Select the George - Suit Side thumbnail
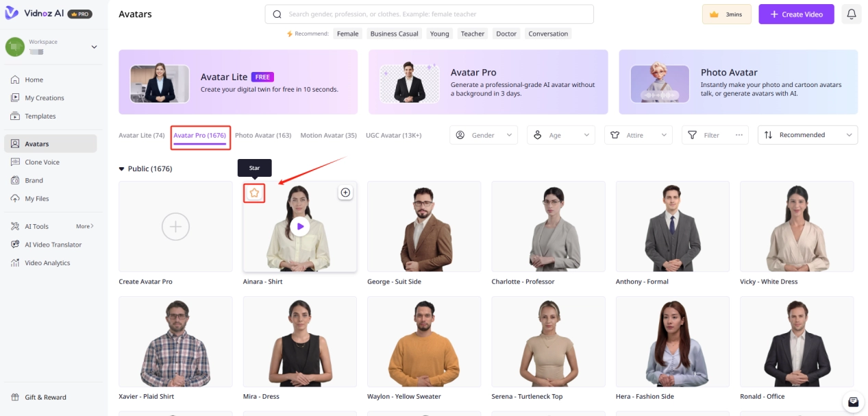 pyautogui.click(x=424, y=226)
